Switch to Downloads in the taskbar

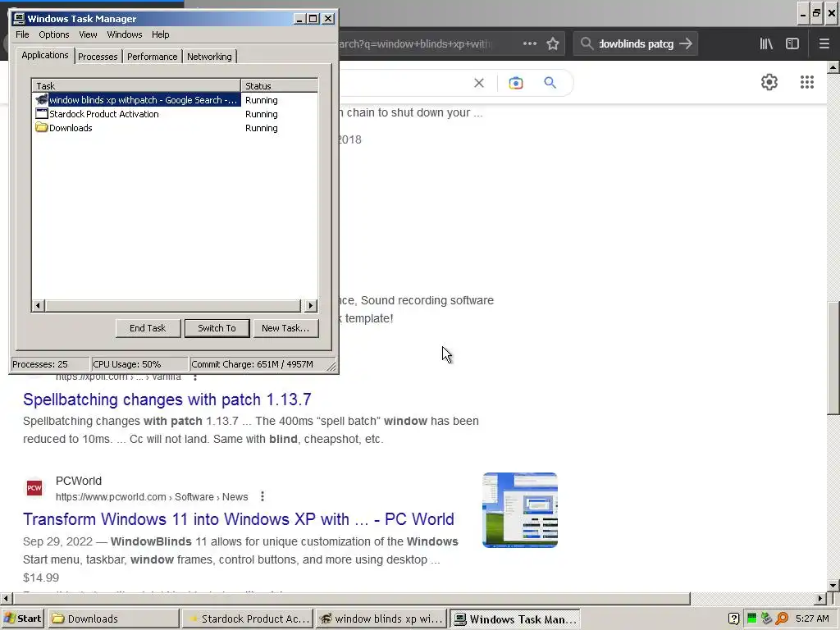pyautogui.click(x=113, y=619)
